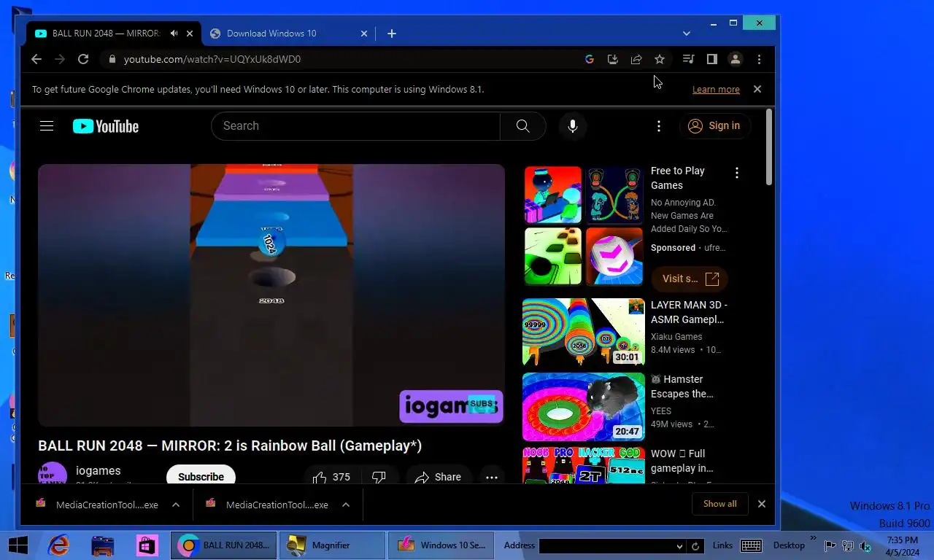Open Chrome side panel
This screenshot has width=934, height=560.
coord(711,59)
